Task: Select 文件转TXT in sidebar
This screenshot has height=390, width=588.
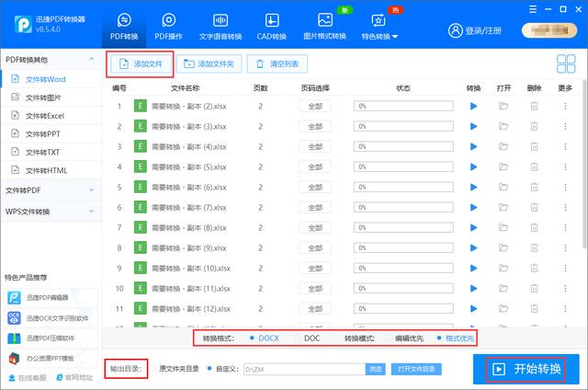Action: [51, 152]
